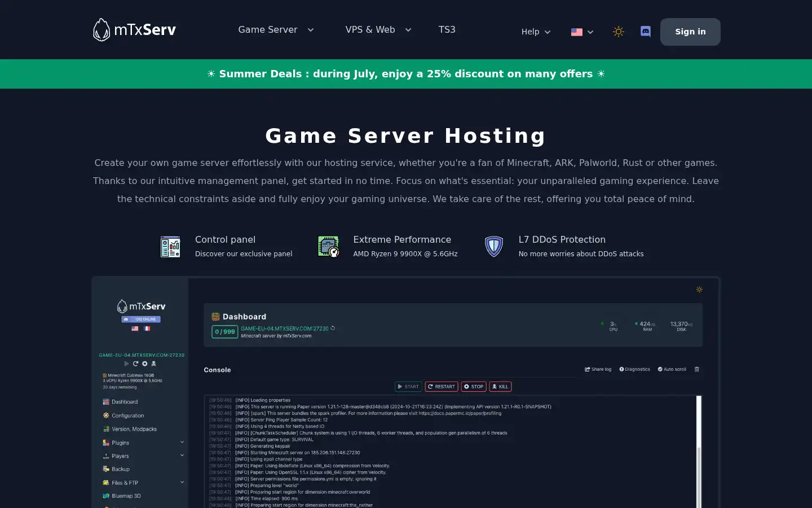Open the US flag language dropdown

582,32
